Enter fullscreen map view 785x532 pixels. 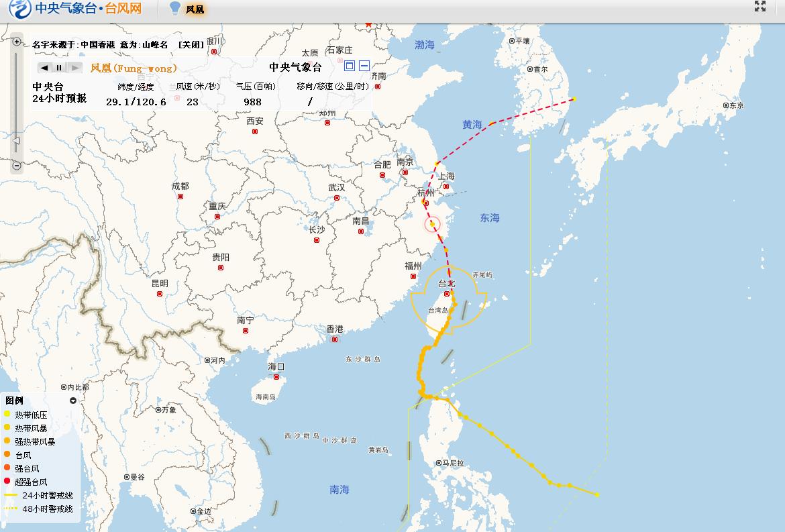click(x=760, y=7)
